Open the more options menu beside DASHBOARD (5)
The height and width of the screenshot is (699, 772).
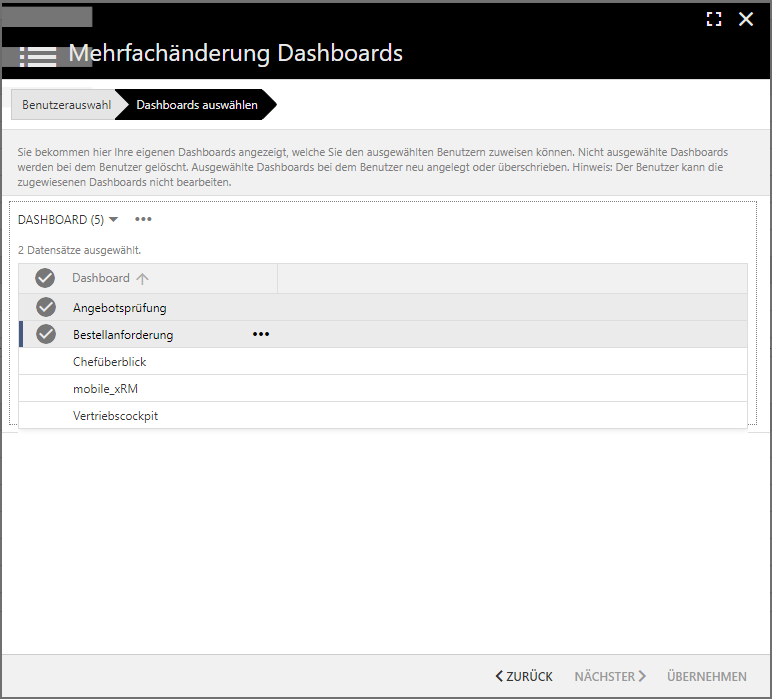click(143, 219)
